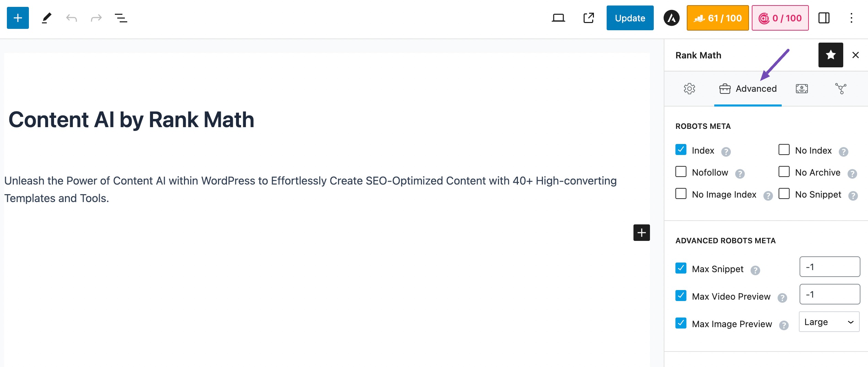Image resolution: width=868 pixels, height=367 pixels.
Task: Click the page title Content AI by Rank Math
Action: 131,120
